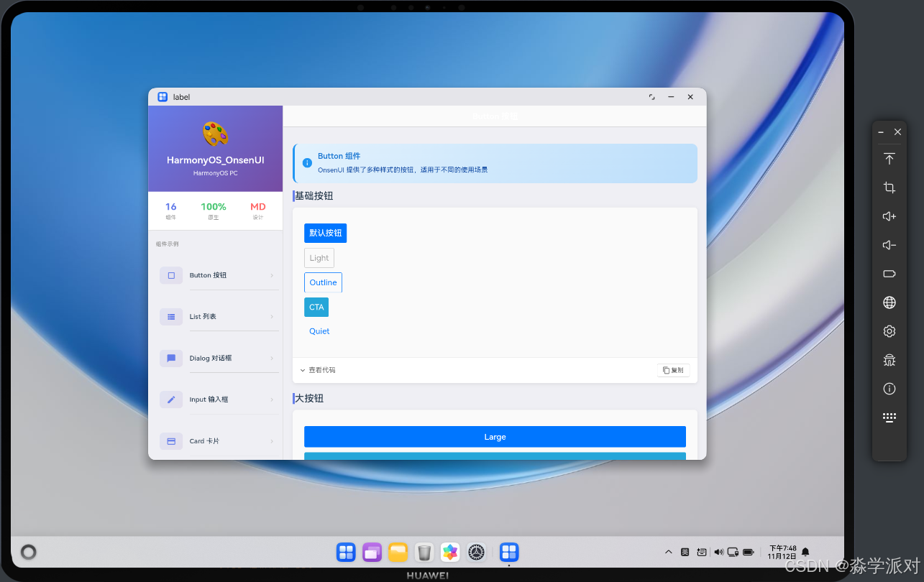The image size is (924, 582).
Task: Click the Large blue button
Action: click(x=495, y=437)
